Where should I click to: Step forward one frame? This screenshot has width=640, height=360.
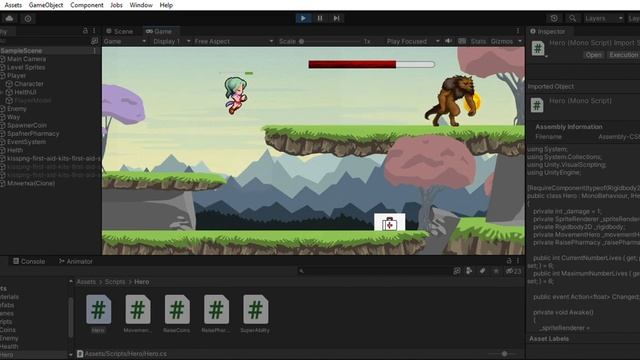[x=336, y=18]
